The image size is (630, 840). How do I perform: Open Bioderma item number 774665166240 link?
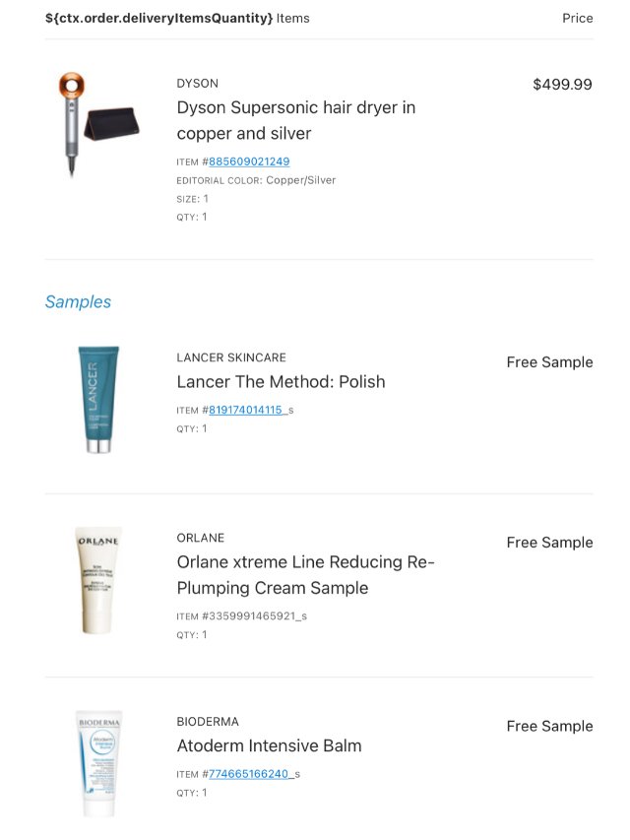pos(249,774)
